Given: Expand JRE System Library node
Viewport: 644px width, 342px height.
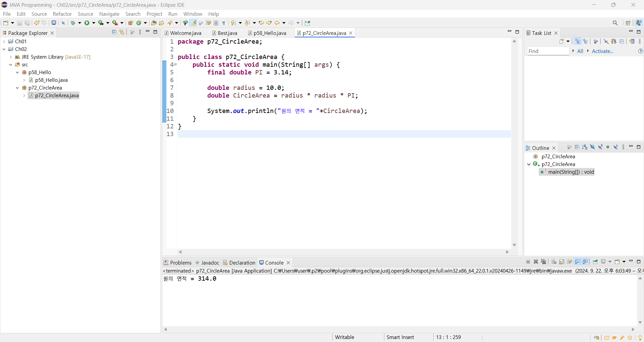Looking at the screenshot, I should [x=11, y=57].
